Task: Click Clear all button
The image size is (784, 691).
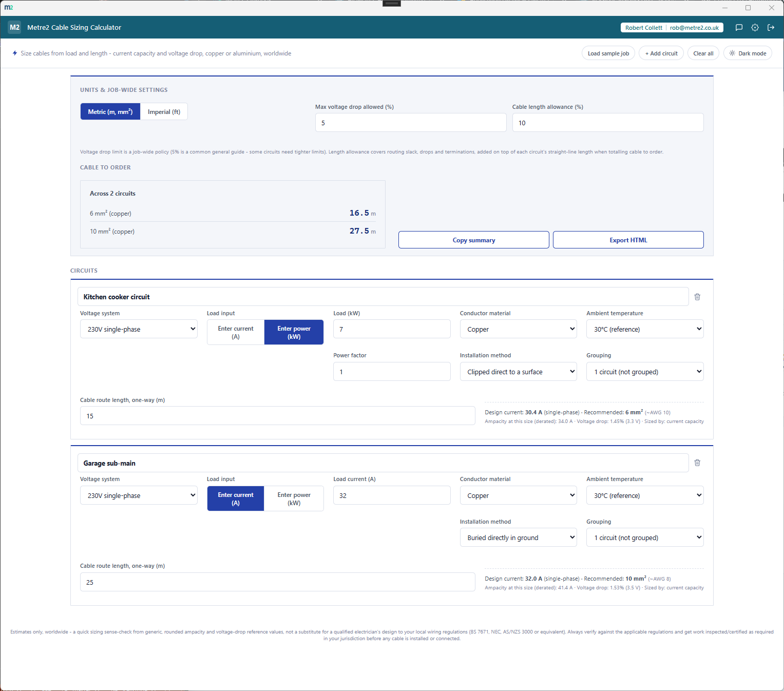Action: click(x=703, y=53)
